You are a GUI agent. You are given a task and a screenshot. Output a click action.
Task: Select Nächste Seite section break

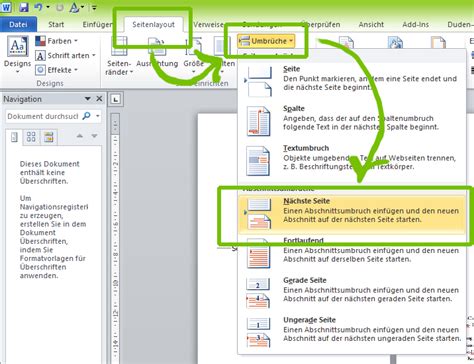(352, 214)
